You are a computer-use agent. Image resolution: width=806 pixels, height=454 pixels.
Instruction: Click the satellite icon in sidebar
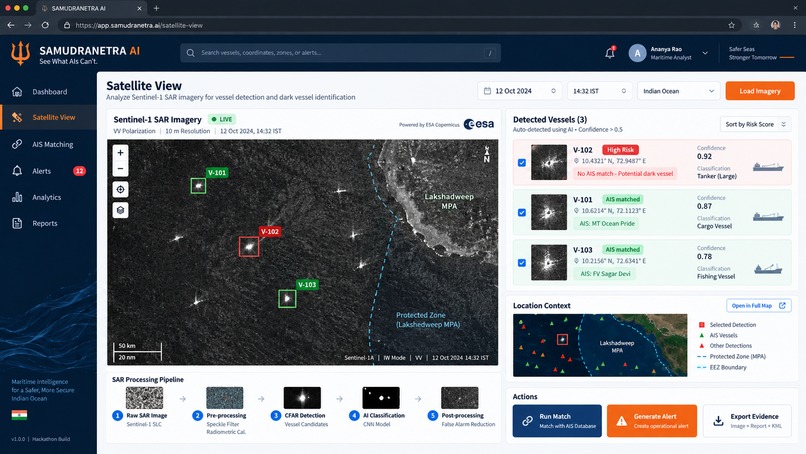click(x=17, y=117)
